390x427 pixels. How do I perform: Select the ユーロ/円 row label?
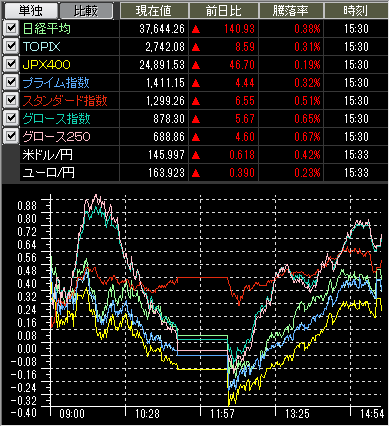point(49,173)
